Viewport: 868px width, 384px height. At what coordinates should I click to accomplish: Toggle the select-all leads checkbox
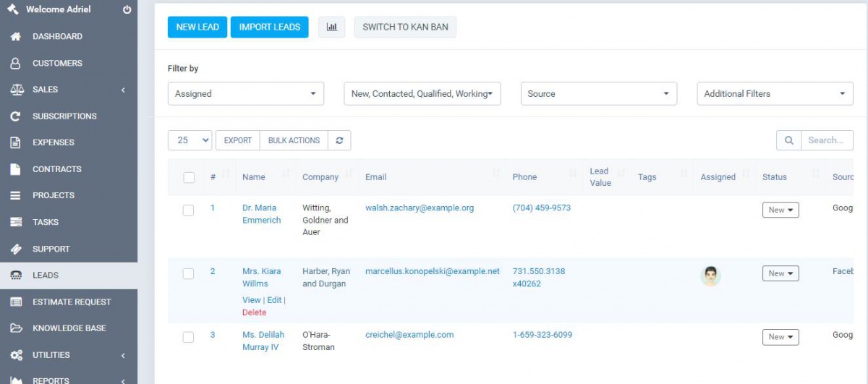click(189, 177)
